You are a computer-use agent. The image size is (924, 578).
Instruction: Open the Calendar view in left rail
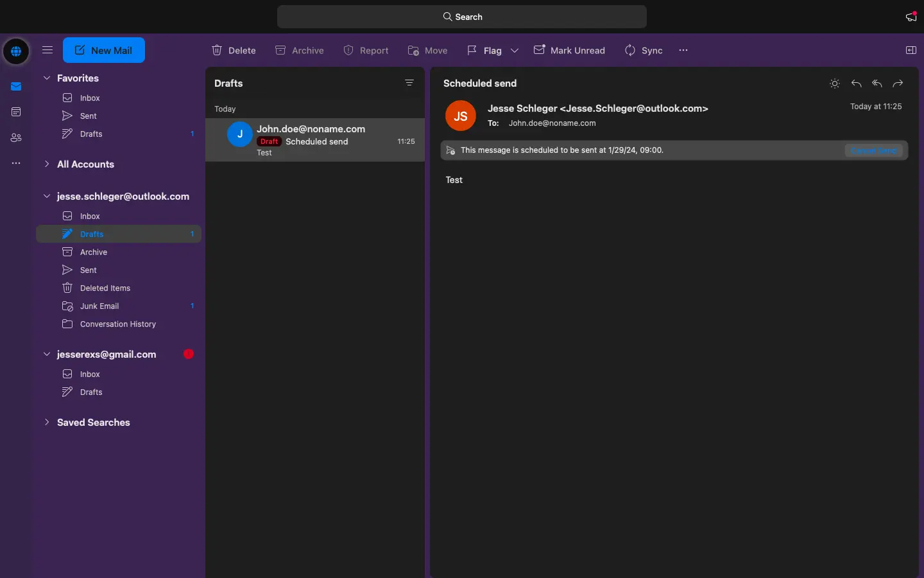16,112
